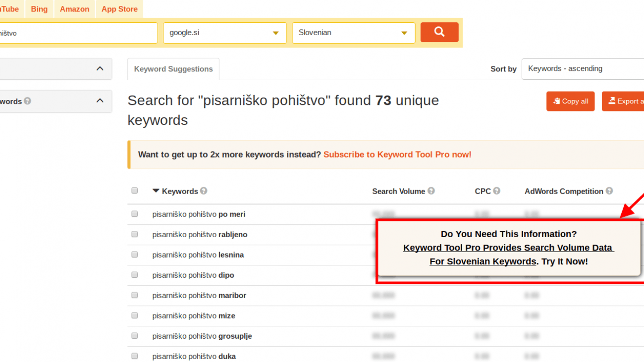Click help icon beside AdWords Competition header

[x=609, y=191]
